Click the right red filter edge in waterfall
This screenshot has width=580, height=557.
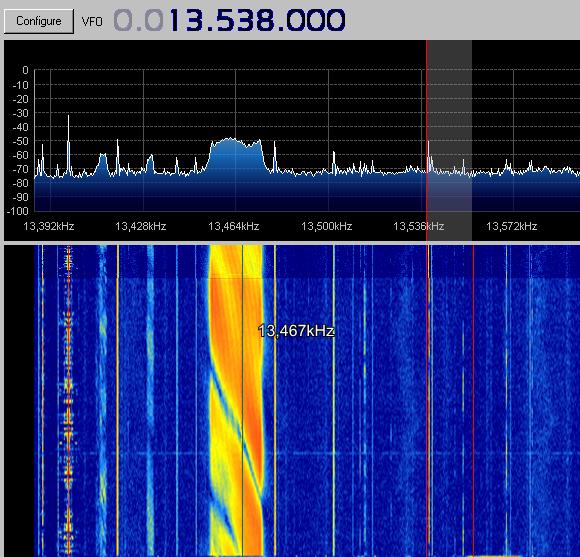(473, 399)
